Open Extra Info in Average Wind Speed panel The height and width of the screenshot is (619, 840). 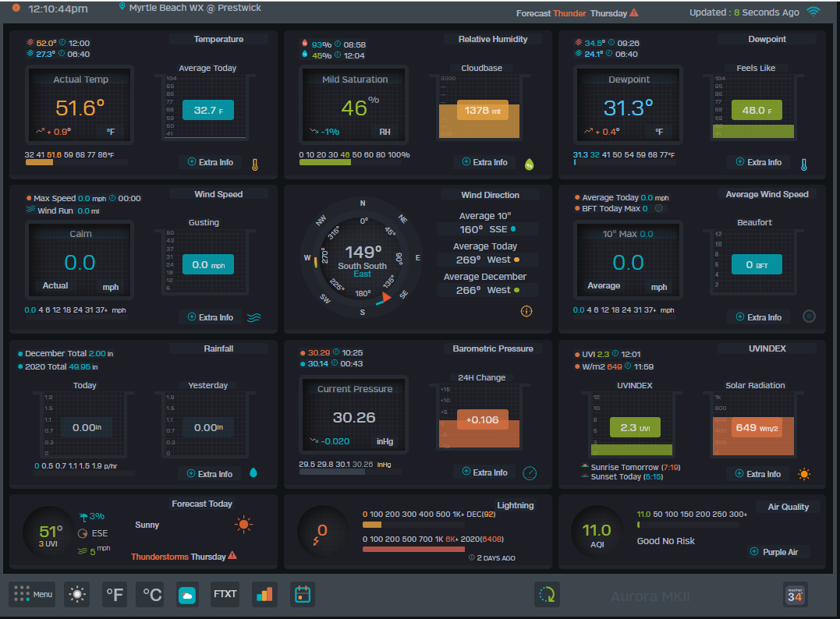759,317
